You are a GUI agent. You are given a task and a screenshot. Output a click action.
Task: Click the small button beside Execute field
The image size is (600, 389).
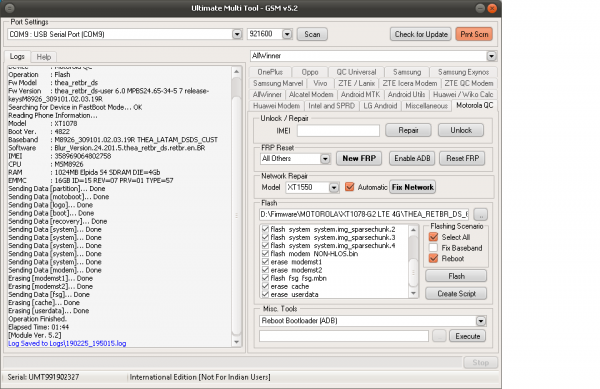439,336
